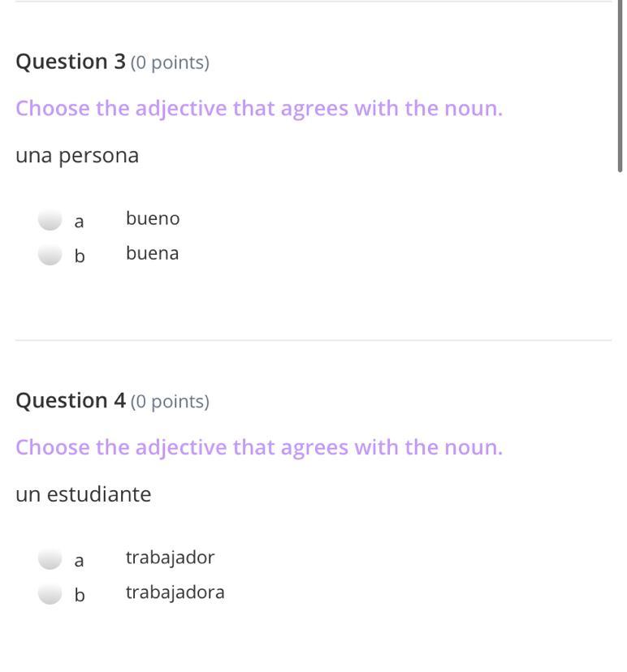This screenshot has height=672, width=627.
Task: Click the 'Question 4' heading
Action: 71,401
